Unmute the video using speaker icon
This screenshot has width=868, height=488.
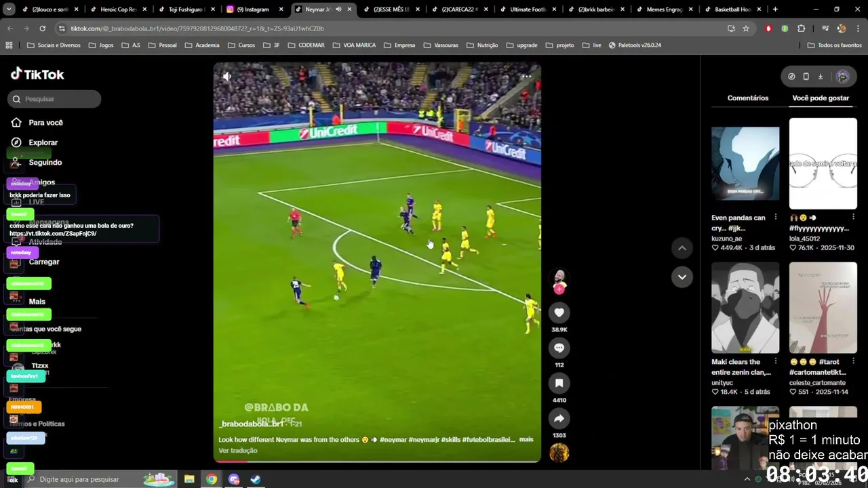(227, 77)
